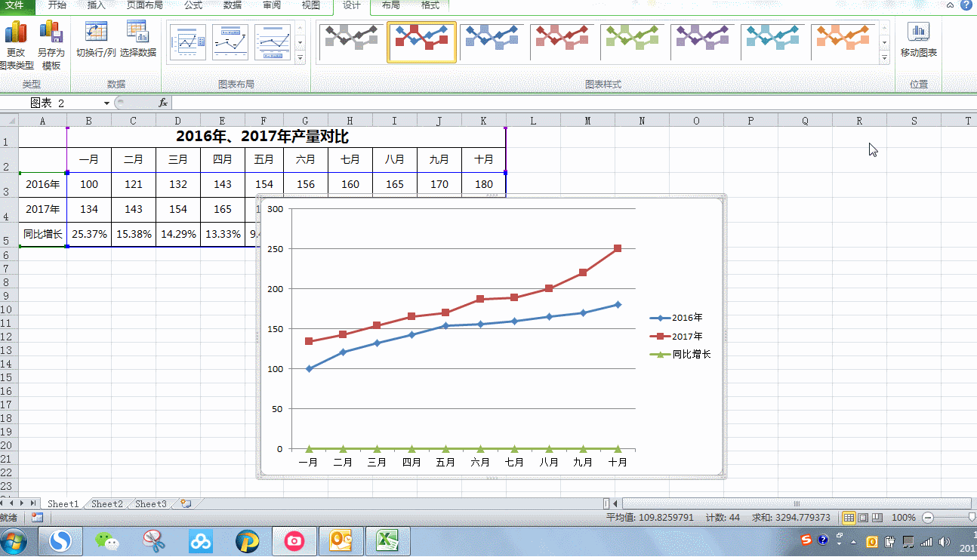Switch to Page Break Preview view
This screenshot has width=977, height=560.
pyautogui.click(x=877, y=518)
